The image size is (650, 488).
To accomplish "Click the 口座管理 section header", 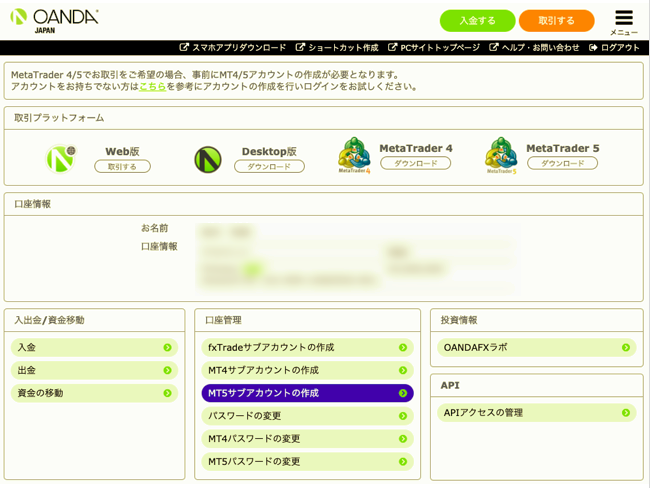I will tap(223, 320).
